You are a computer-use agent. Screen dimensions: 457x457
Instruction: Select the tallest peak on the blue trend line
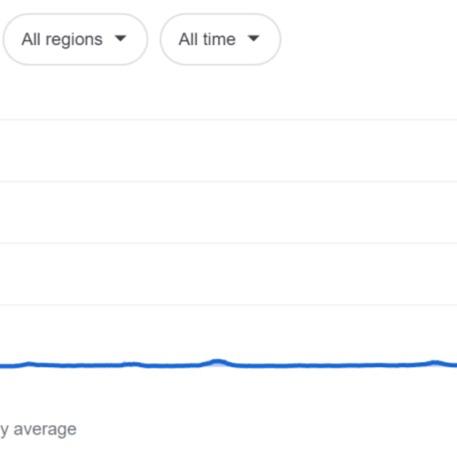pos(217,361)
